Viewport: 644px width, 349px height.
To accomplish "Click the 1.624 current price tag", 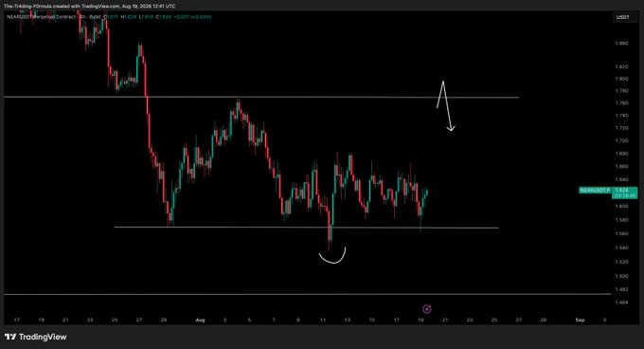I will [622, 191].
